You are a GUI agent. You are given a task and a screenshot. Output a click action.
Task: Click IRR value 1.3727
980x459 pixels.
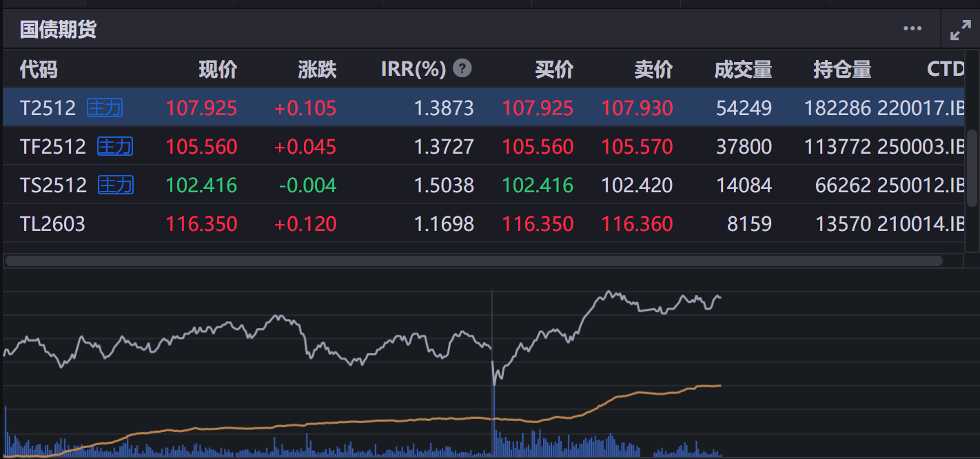click(x=444, y=147)
